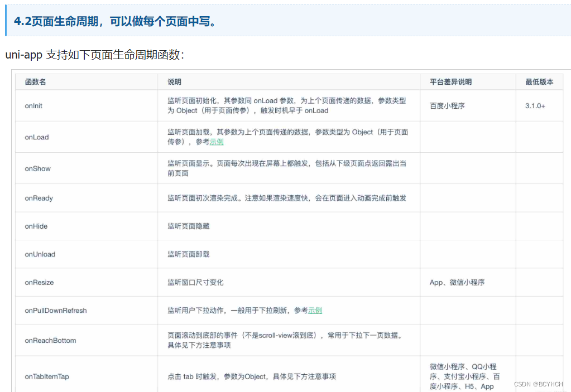Click the onShow description about 监听页面显示
Screen dimensions: 571x392
click(287, 168)
